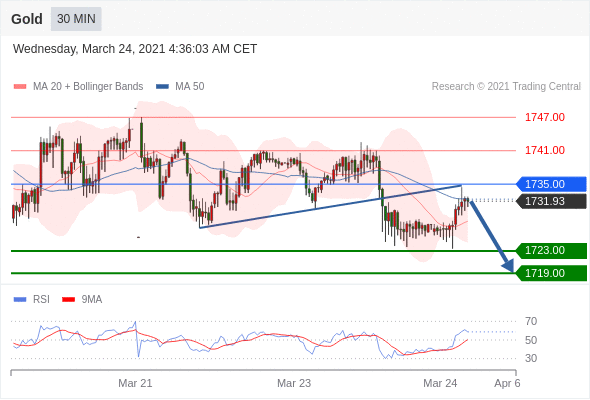Viewport: 590px width, 400px height.
Task: Click the Apr 6 date axis label
Action: (507, 383)
